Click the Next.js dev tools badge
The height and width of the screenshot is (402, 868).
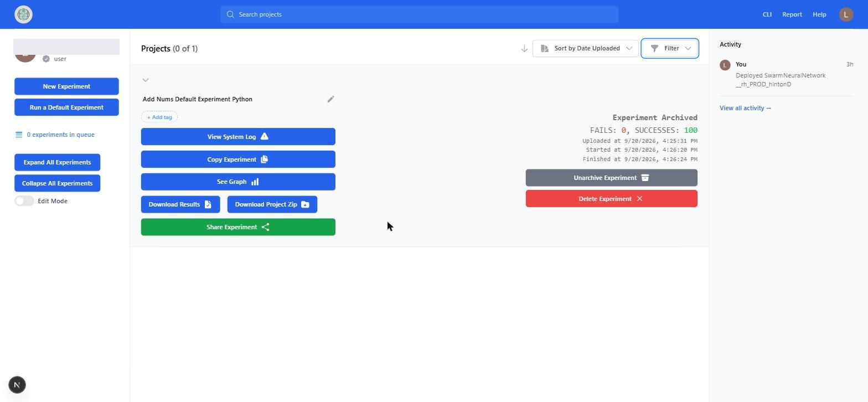[17, 385]
